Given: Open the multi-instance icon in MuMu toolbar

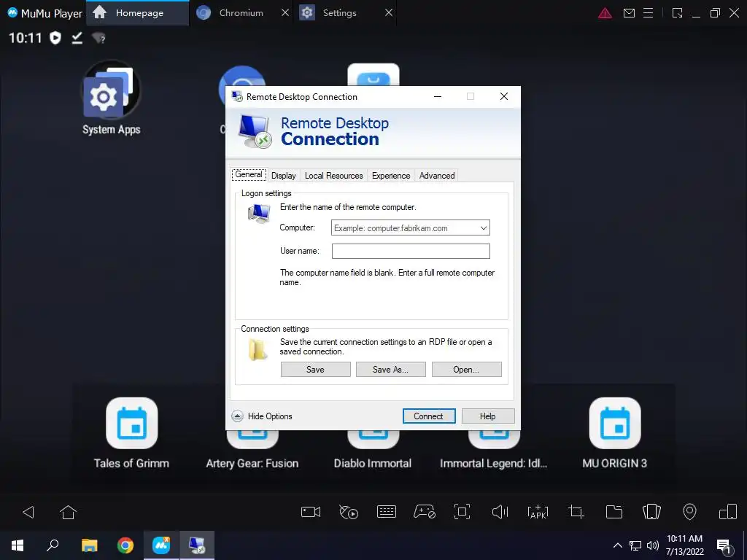Looking at the screenshot, I should [x=728, y=512].
